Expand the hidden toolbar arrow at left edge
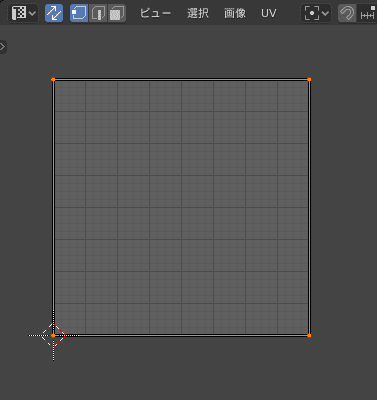The height and width of the screenshot is (400, 377). tap(3, 47)
